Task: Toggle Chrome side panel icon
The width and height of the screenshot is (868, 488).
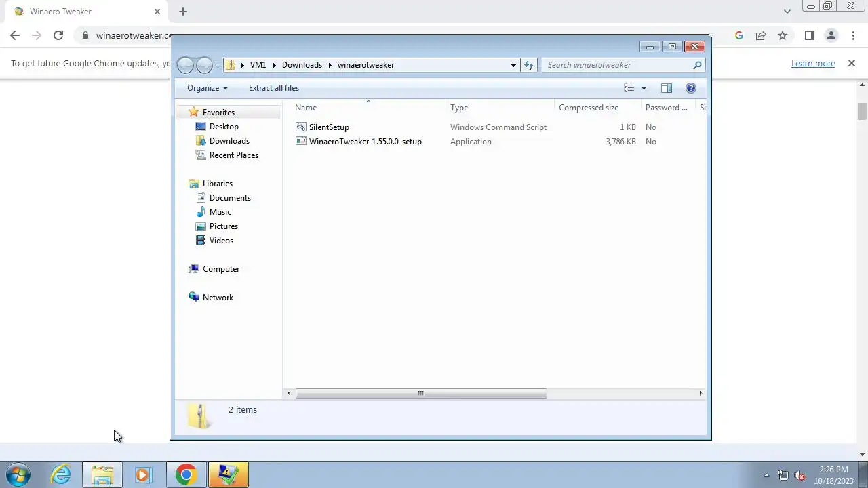Action: pos(809,36)
